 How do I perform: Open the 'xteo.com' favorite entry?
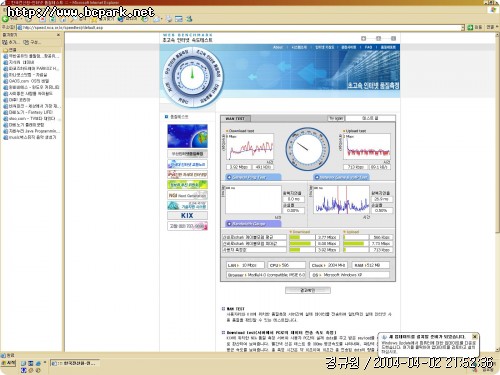point(29,119)
